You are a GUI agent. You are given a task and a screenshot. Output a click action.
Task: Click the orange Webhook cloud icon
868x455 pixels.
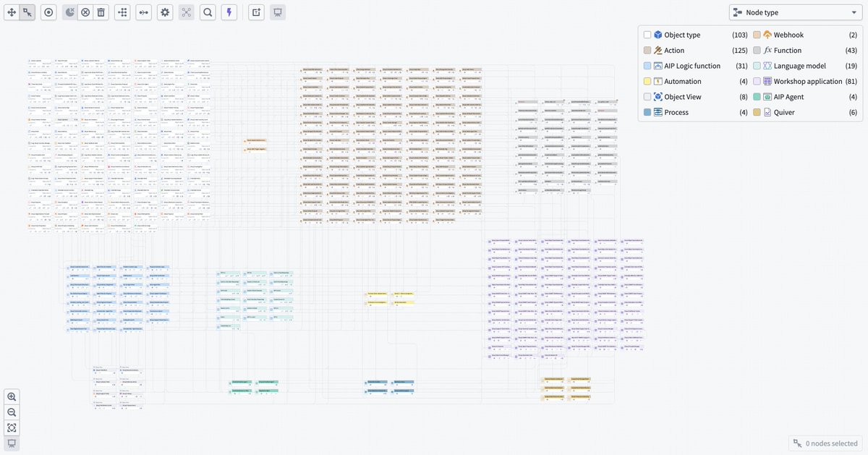767,35
